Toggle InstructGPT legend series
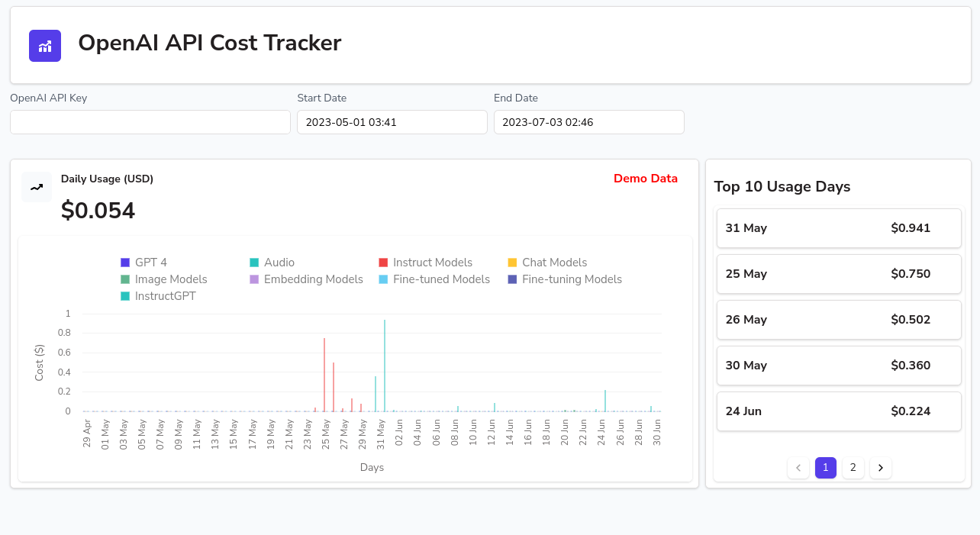 point(158,296)
